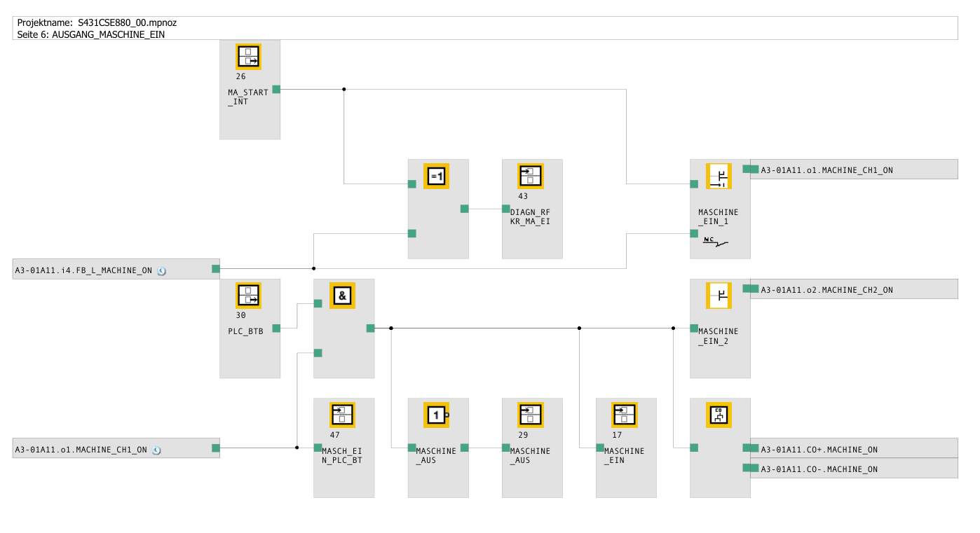The image size is (980, 533).
Task: Select the MASCHINE_EIN_2 relay output icon
Action: [719, 296]
